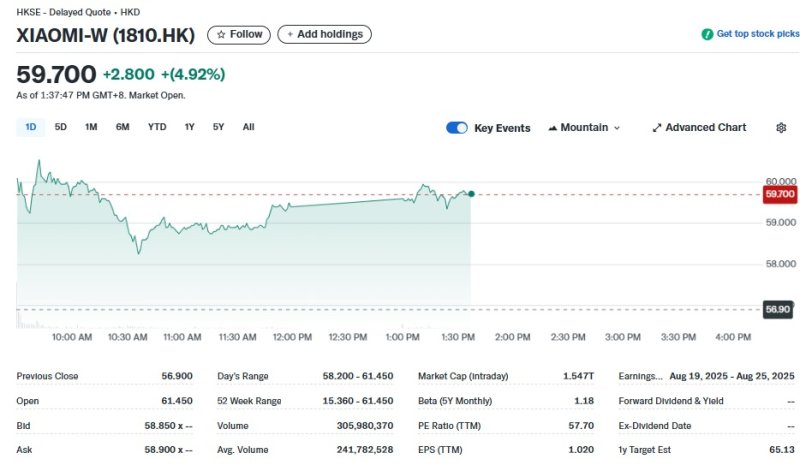Select the 1M chart range
This screenshot has height=465, width=800.
(91, 127)
